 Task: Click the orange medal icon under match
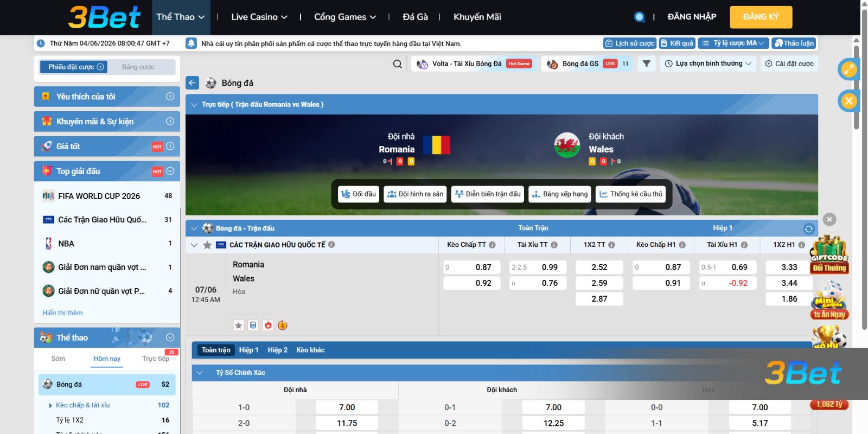pyautogui.click(x=283, y=325)
